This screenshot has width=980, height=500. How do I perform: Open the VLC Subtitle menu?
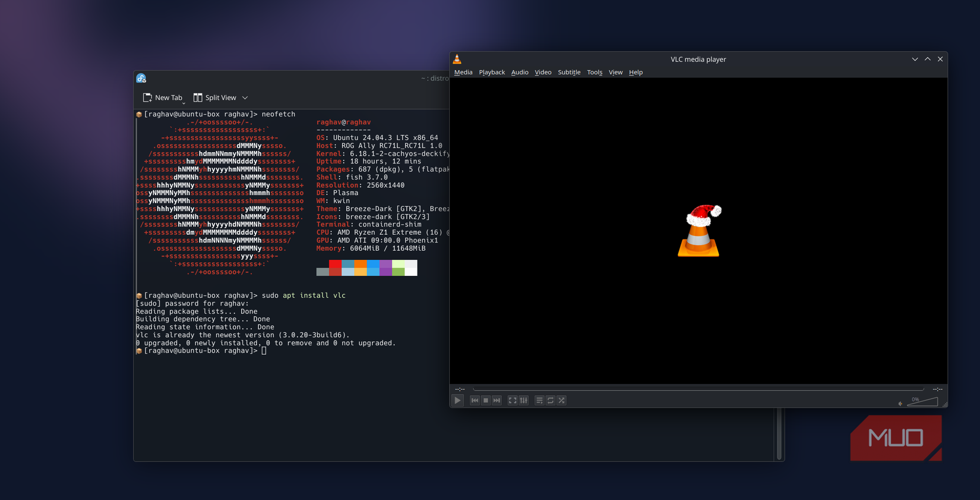pyautogui.click(x=569, y=72)
